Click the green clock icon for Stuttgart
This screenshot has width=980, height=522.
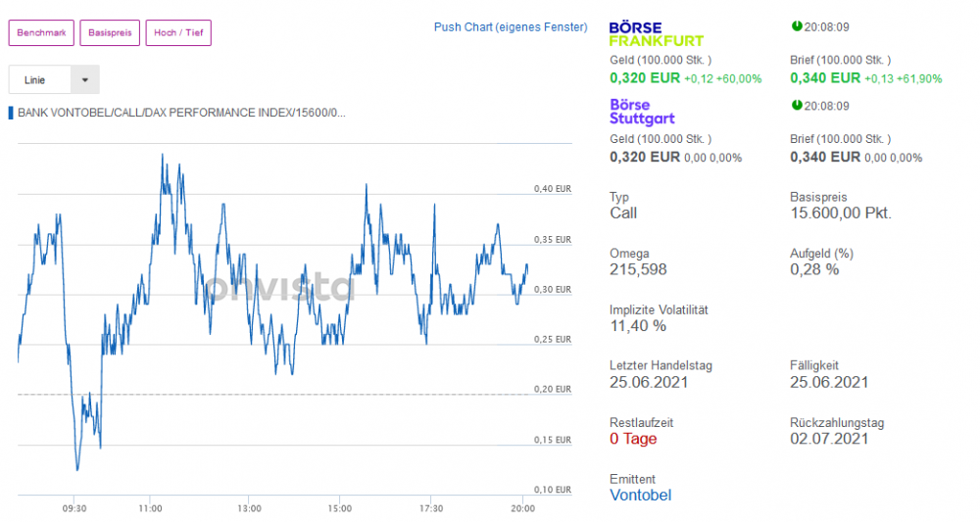click(x=795, y=105)
